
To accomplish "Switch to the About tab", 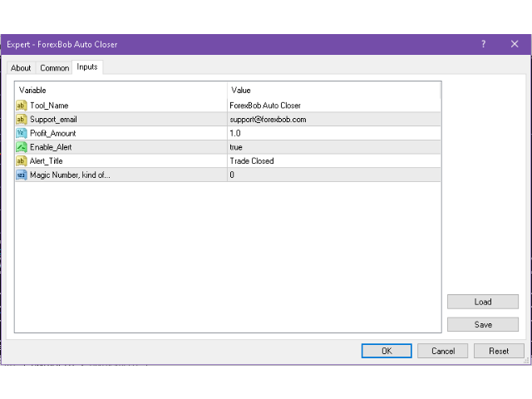I will 21,68.
